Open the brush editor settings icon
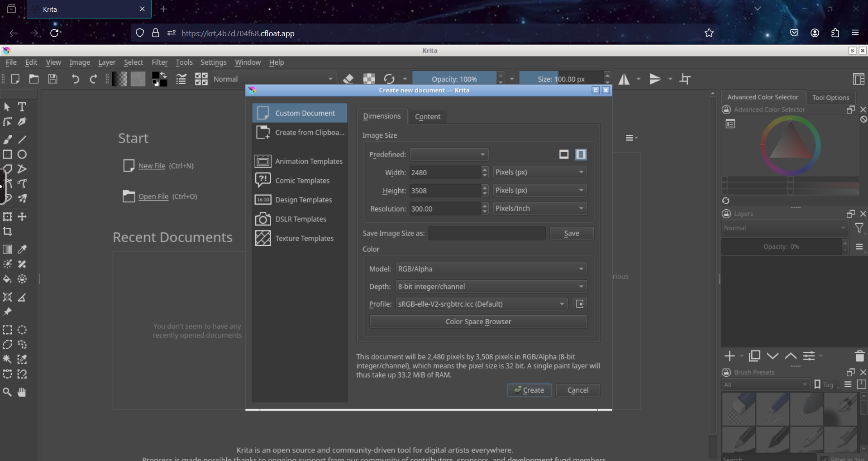 tap(181, 79)
